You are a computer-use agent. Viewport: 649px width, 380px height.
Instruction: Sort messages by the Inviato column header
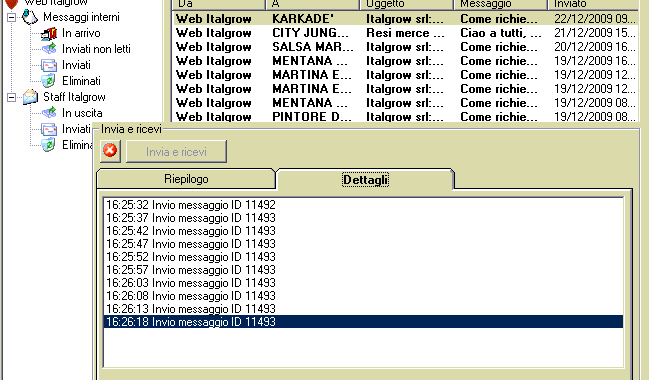593,4
